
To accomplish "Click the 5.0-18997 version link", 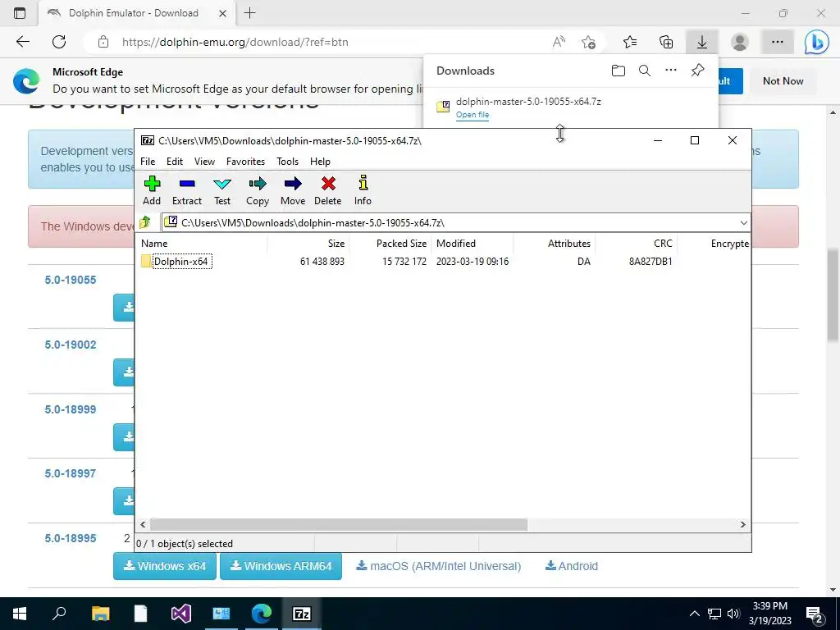I will 71,473.
